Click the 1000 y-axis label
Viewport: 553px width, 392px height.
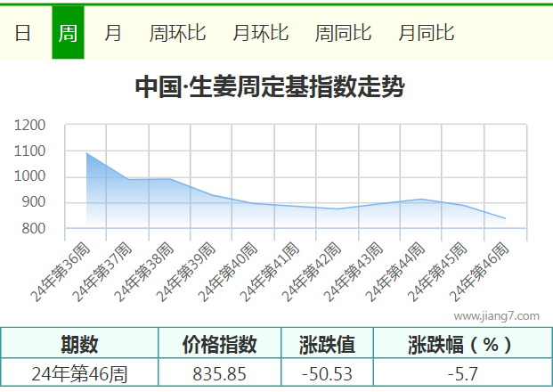(x=29, y=176)
